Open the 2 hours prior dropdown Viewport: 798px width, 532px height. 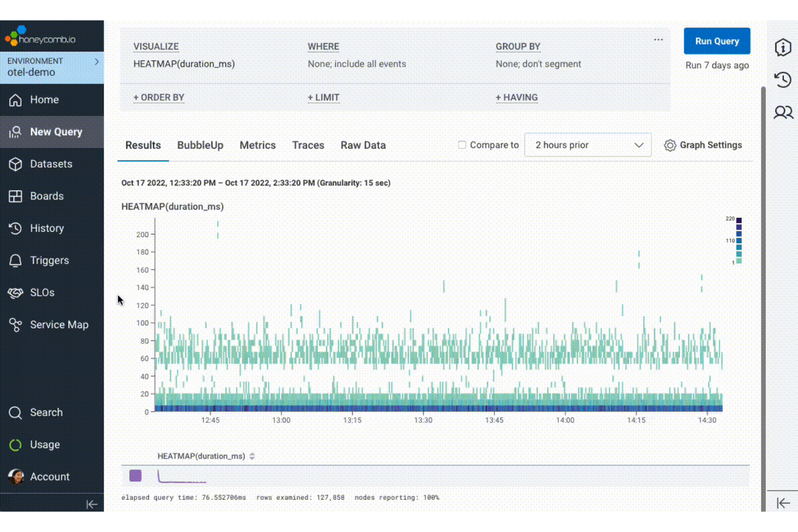pyautogui.click(x=588, y=144)
